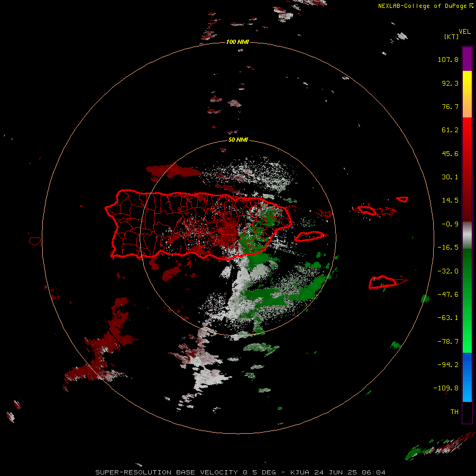Click the 92.3 legend value
The width and height of the screenshot is (476, 476).
pyautogui.click(x=450, y=83)
